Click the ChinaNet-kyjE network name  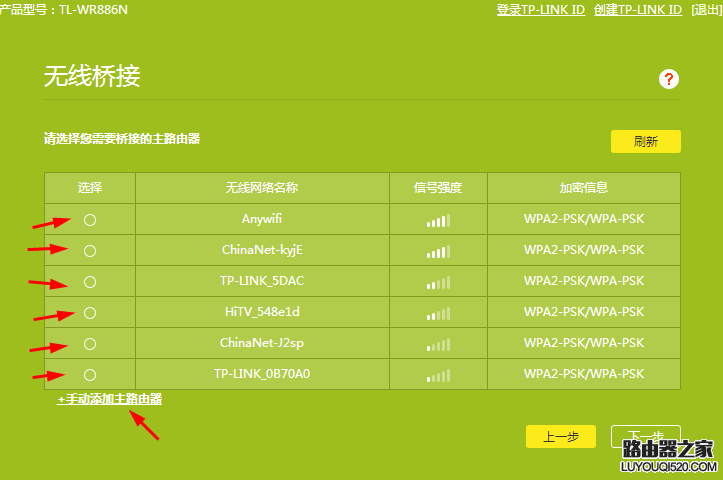[262, 250]
